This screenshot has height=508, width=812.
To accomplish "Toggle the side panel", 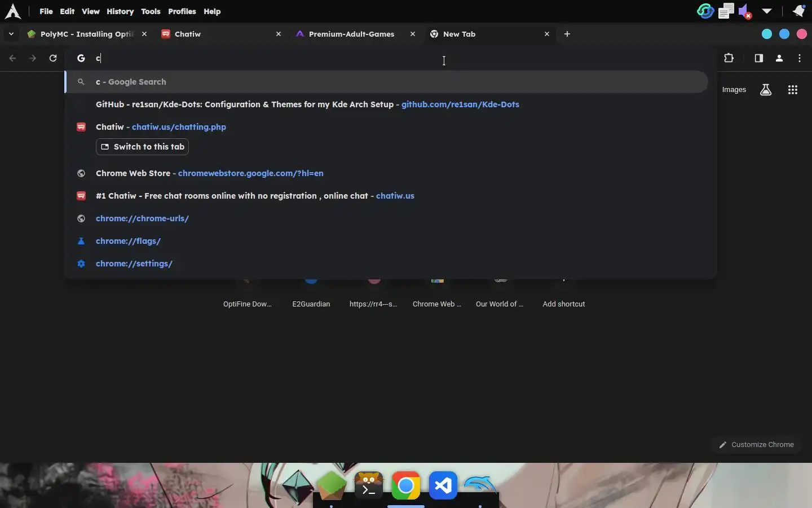I will pos(759,58).
